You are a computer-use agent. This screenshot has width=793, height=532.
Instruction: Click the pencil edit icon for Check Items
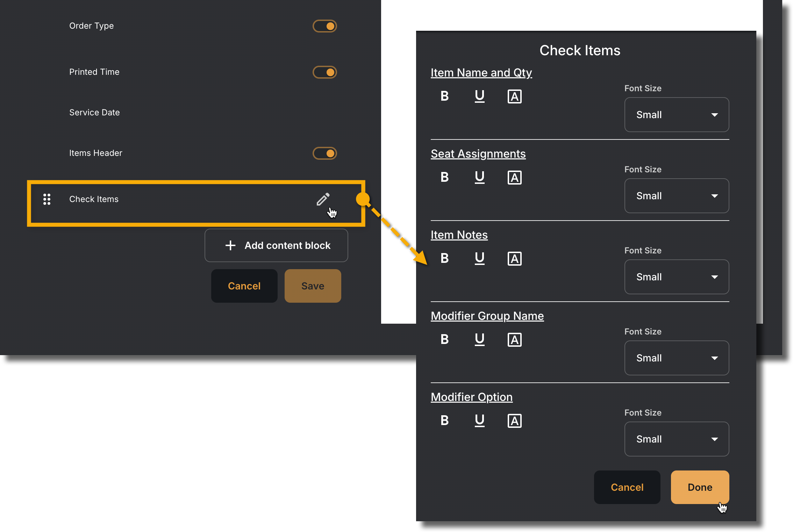[x=323, y=199]
